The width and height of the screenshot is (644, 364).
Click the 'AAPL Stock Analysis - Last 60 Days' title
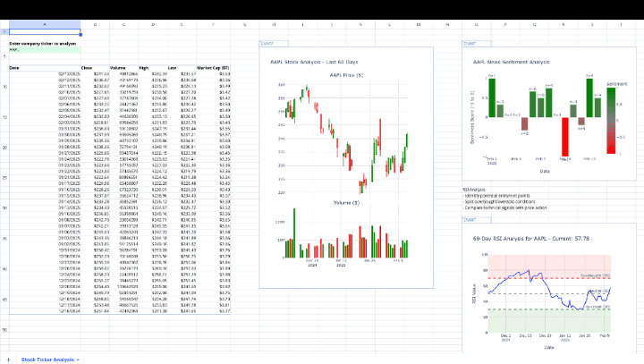(314, 62)
